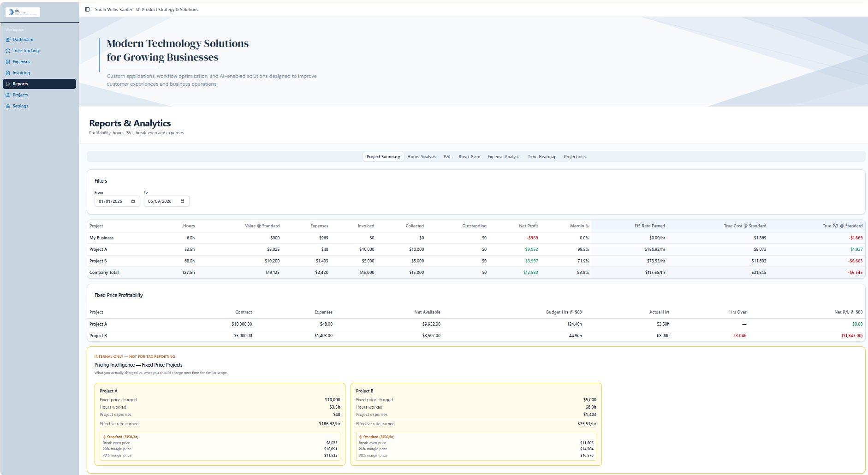Viewport: 868px width, 475px height.
Task: Open calendar picker for To date
Action: coord(182,201)
